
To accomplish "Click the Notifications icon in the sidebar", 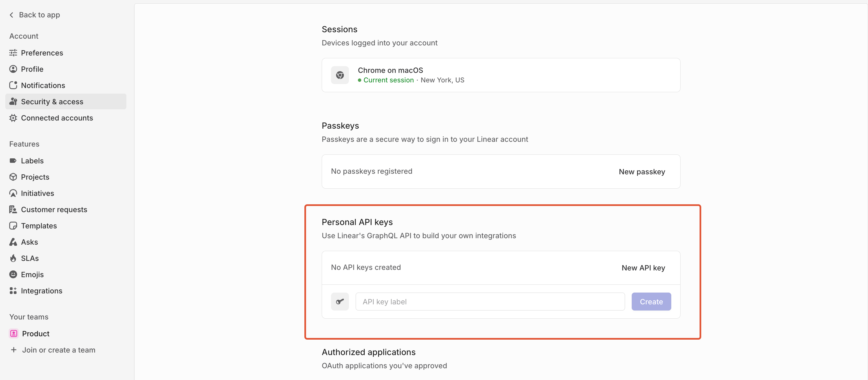I will 13,85.
